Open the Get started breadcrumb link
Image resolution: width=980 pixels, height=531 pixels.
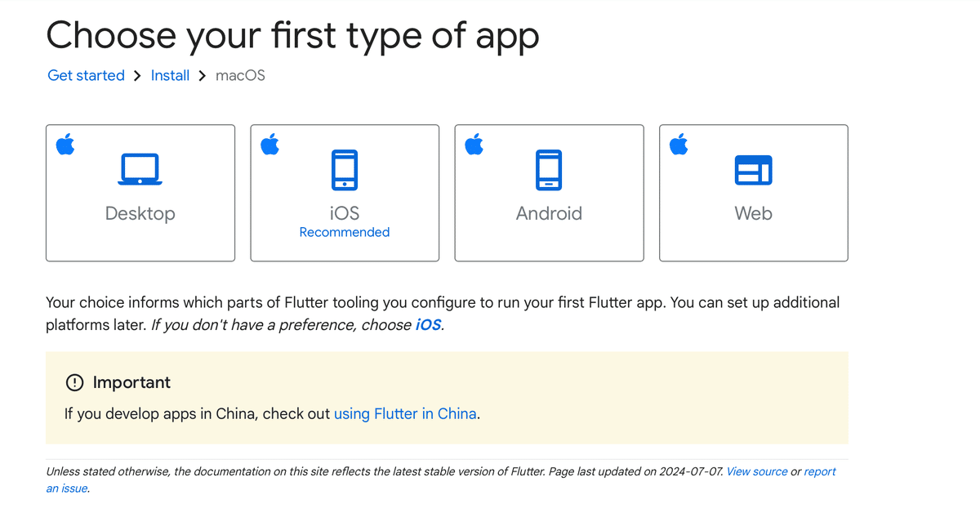87,75
